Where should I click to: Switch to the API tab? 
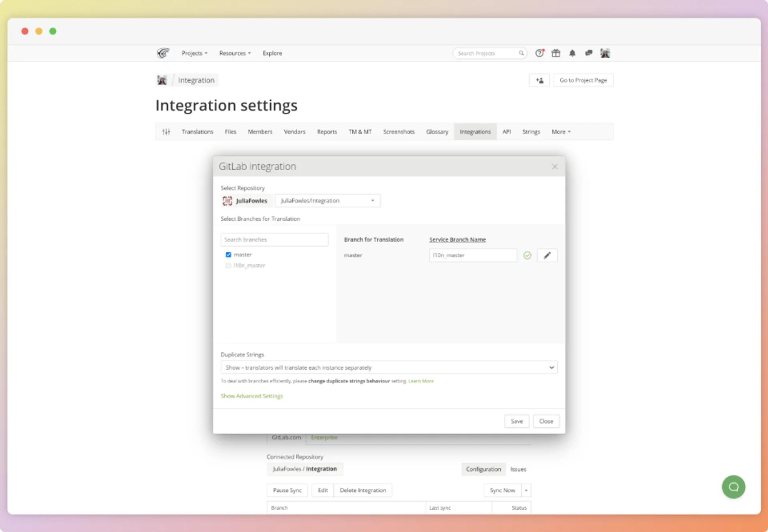click(506, 132)
